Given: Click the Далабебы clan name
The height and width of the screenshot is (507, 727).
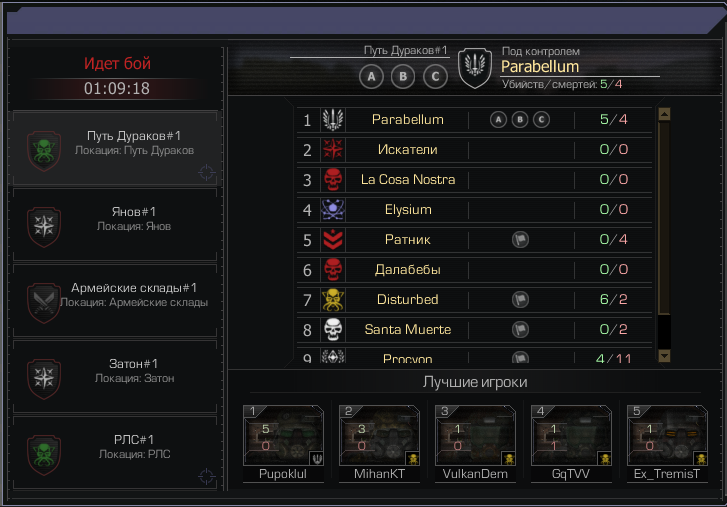Looking at the screenshot, I should click(x=408, y=270).
